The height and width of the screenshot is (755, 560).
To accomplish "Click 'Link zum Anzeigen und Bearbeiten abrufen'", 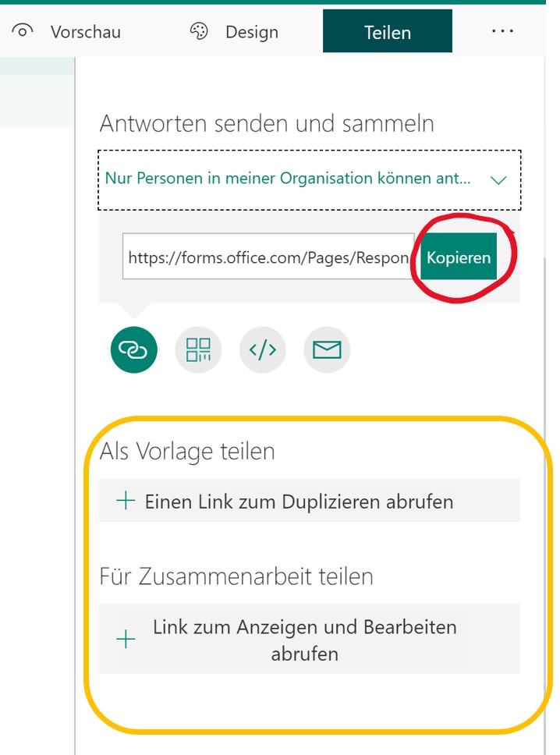I will tap(310, 639).
